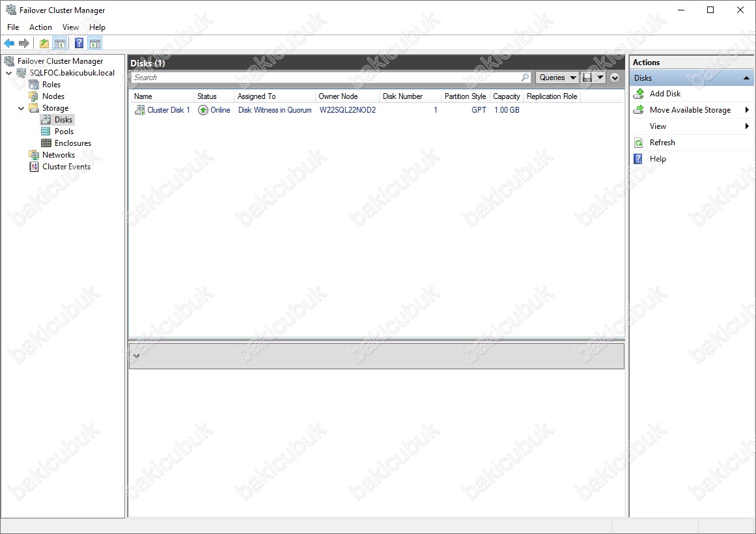Click the green Refresh icon in Actions
Image resolution: width=756 pixels, height=534 pixels.
638,143
